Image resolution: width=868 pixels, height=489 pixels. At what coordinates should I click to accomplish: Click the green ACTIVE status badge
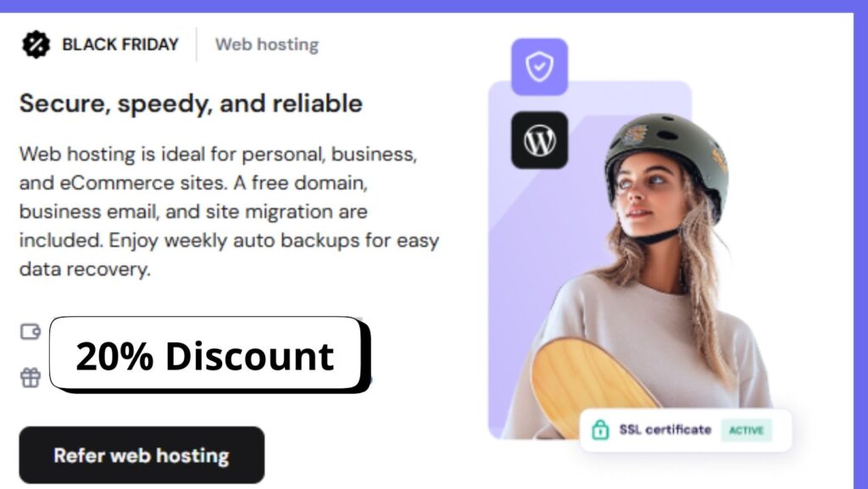[x=746, y=430]
